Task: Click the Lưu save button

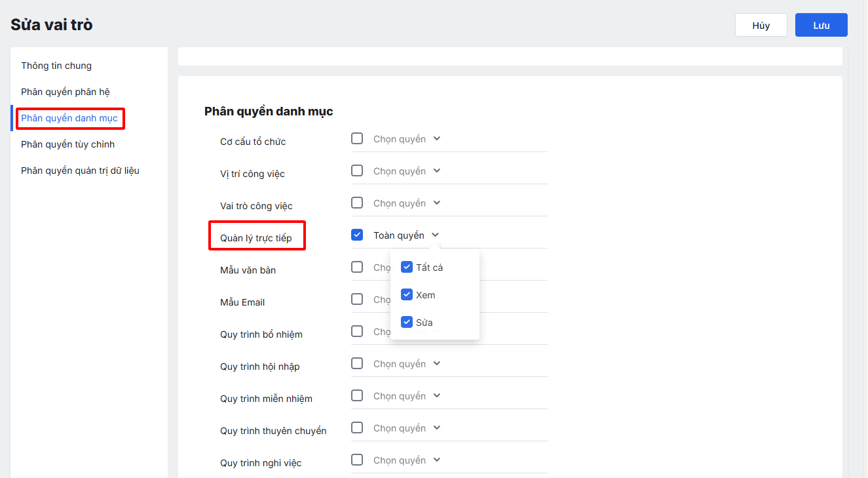Action: pos(821,26)
